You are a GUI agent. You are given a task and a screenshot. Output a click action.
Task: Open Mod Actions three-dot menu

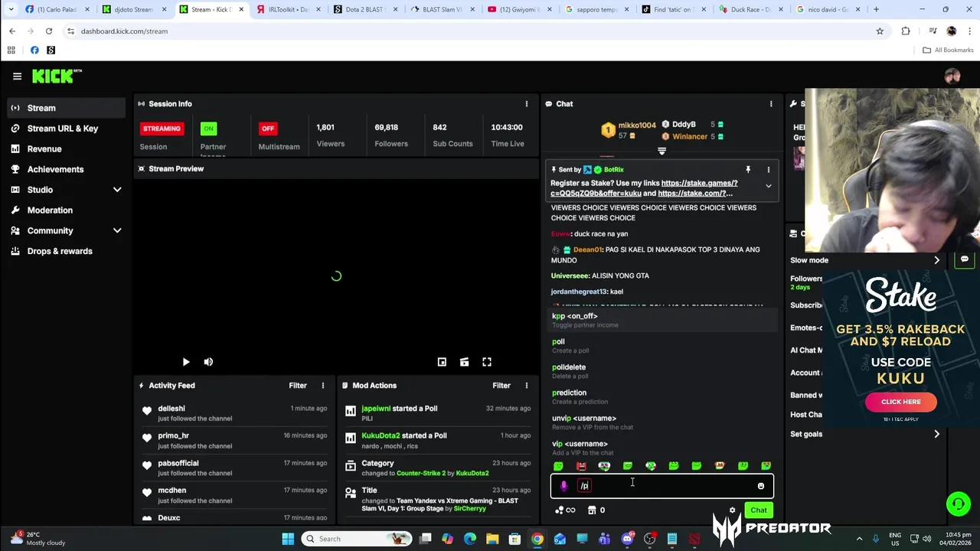[526, 385]
